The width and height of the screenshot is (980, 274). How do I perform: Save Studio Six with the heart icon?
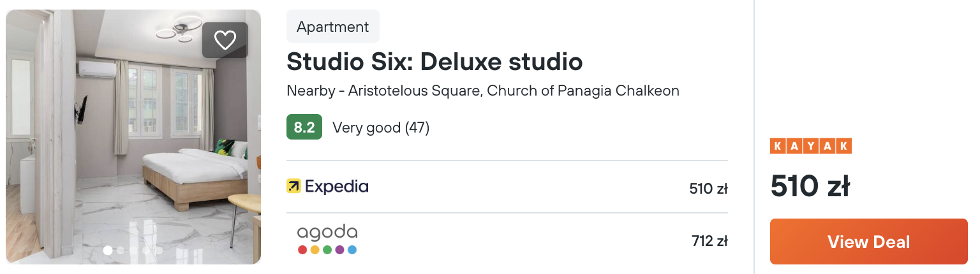click(x=225, y=40)
